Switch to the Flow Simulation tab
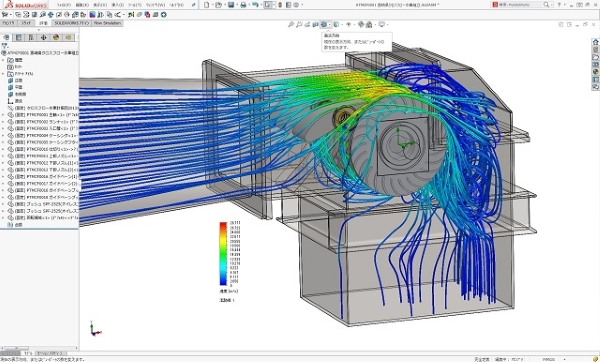The image size is (600, 362). (107, 23)
